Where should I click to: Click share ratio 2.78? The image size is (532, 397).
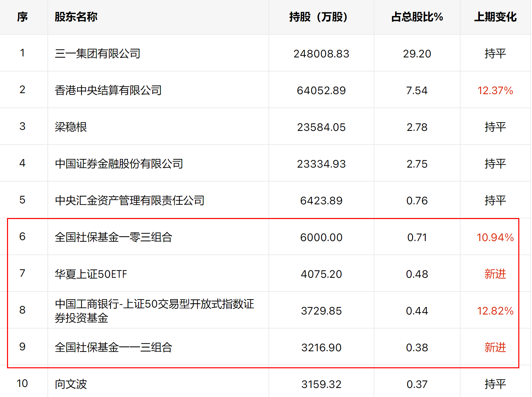417,127
